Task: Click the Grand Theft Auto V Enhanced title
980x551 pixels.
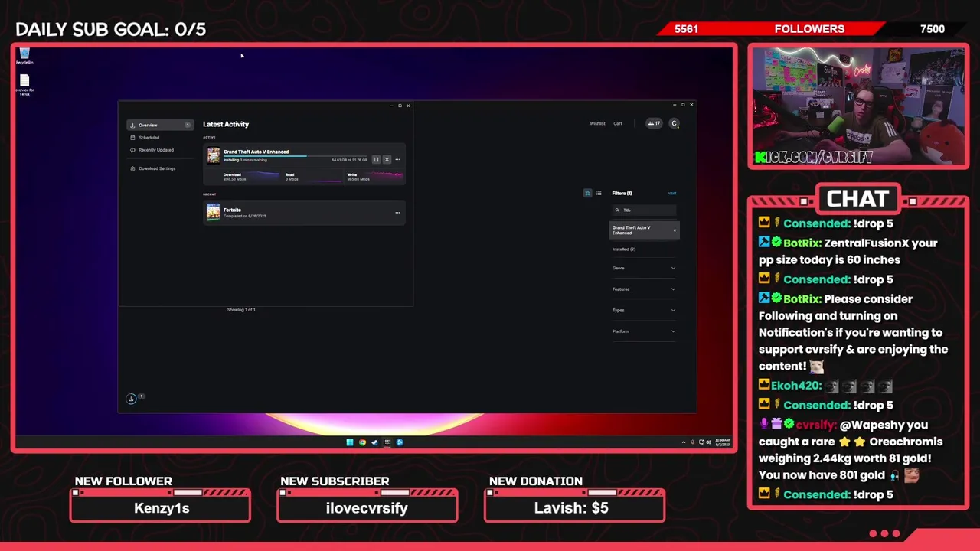Action: click(x=256, y=152)
